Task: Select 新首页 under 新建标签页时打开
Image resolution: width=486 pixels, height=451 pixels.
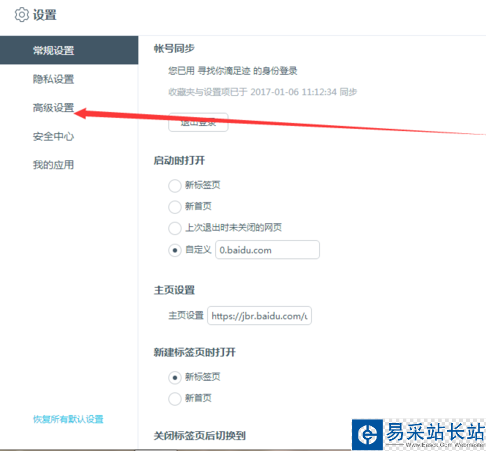Action: click(x=175, y=399)
